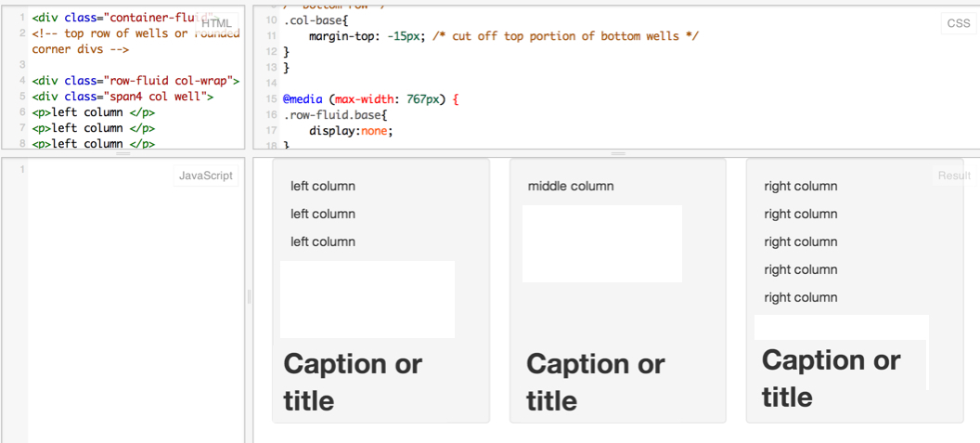Screen dimensions: 980x443
Task: Click the span4 col well div line in the HTML
Action: (x=122, y=97)
